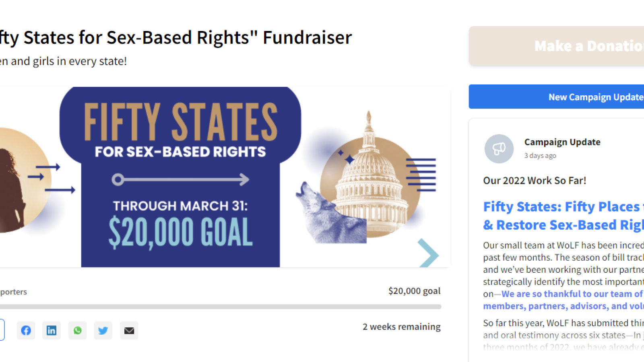The image size is (644, 362).
Task: Click the Our 2022 Work So Far heading
Action: point(535,180)
